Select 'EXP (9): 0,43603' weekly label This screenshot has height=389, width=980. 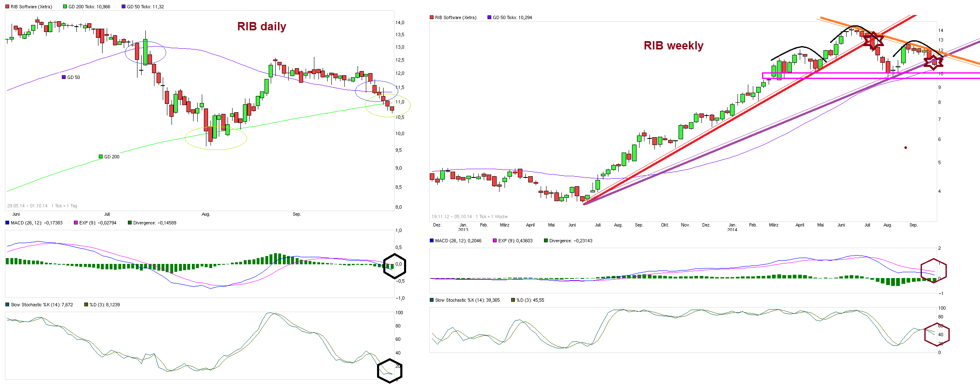(x=515, y=241)
